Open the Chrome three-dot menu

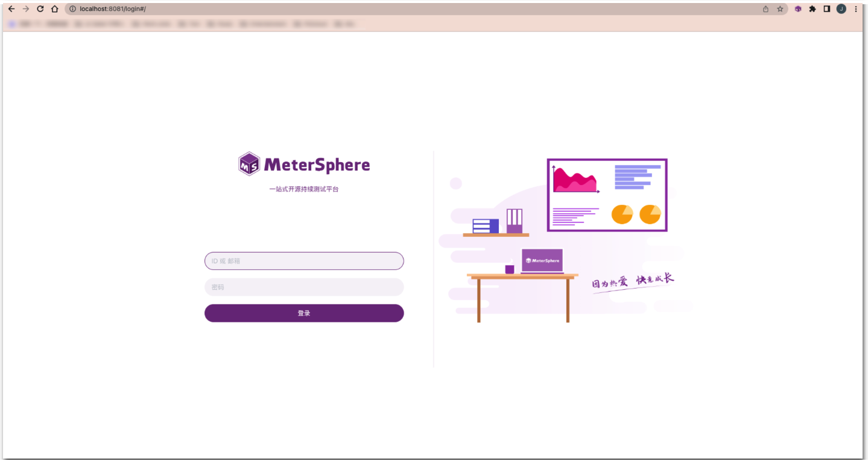coord(856,9)
